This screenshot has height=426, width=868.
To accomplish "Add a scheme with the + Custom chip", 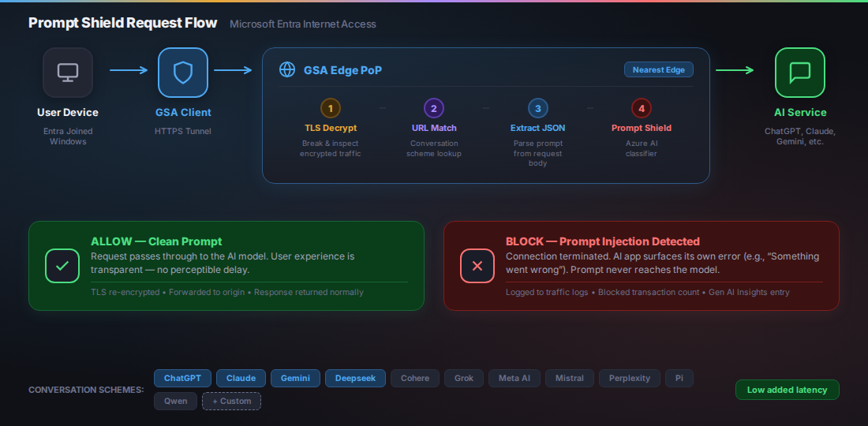I will (x=231, y=401).
